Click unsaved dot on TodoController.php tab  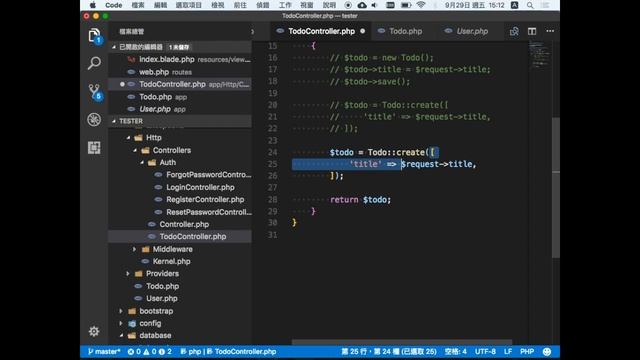point(362,31)
